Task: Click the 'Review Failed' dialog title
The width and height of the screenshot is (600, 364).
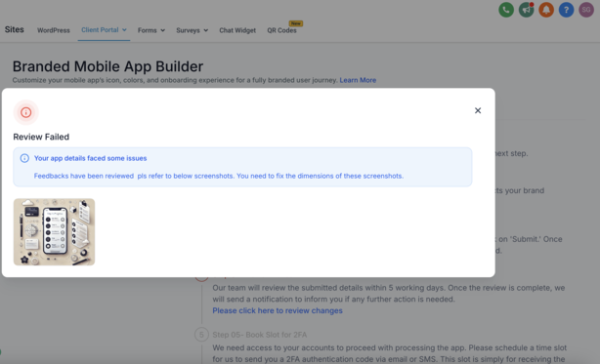Action: pos(41,137)
